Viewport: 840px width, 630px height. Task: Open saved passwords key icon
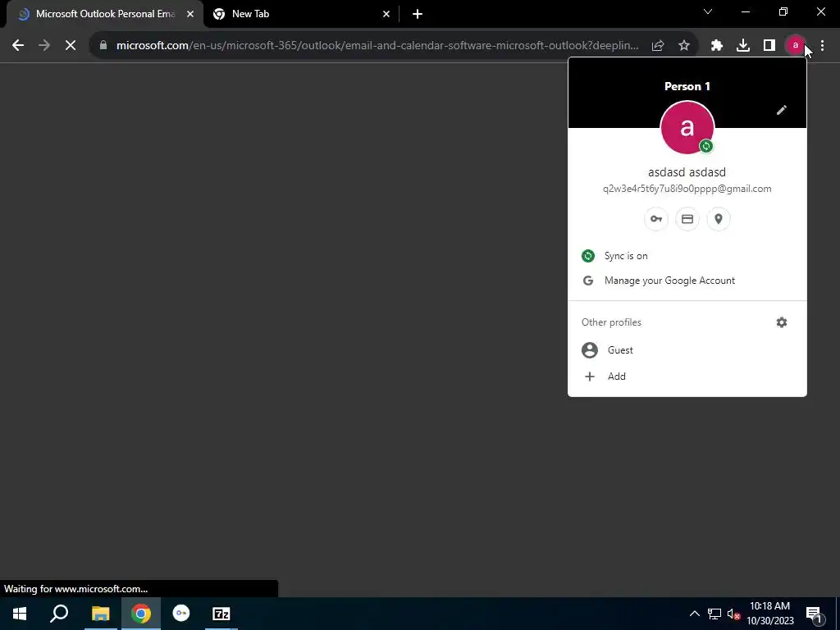coord(656,218)
